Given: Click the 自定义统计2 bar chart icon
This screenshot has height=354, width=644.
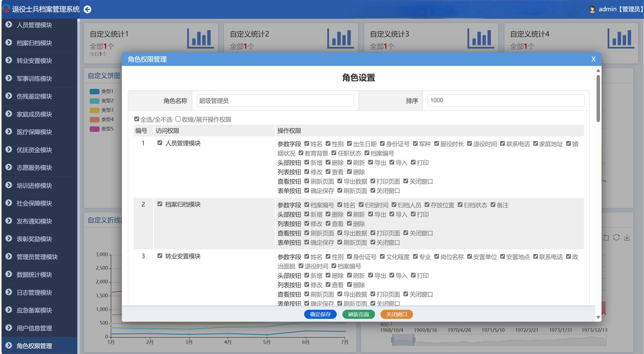Looking at the screenshot, I should 340,38.
